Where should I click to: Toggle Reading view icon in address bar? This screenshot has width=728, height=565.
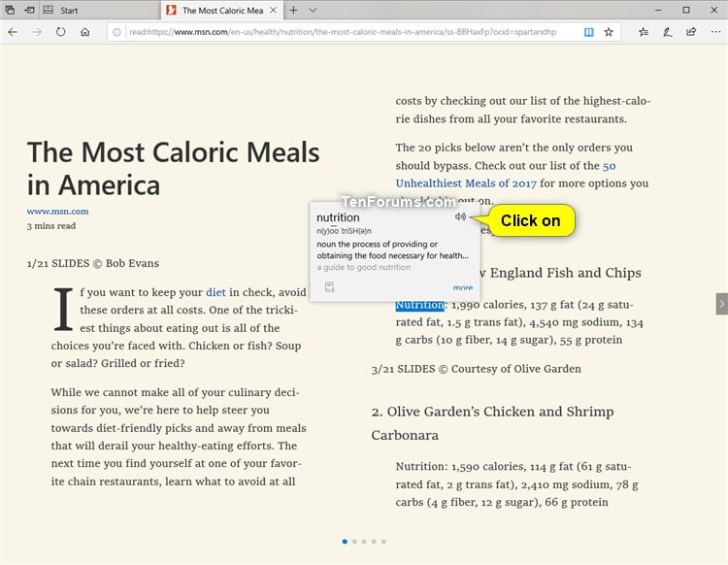click(x=589, y=32)
